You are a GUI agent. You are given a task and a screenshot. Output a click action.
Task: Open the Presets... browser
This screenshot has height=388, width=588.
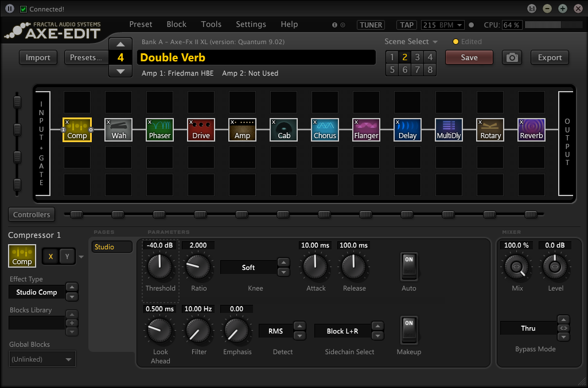(86, 58)
